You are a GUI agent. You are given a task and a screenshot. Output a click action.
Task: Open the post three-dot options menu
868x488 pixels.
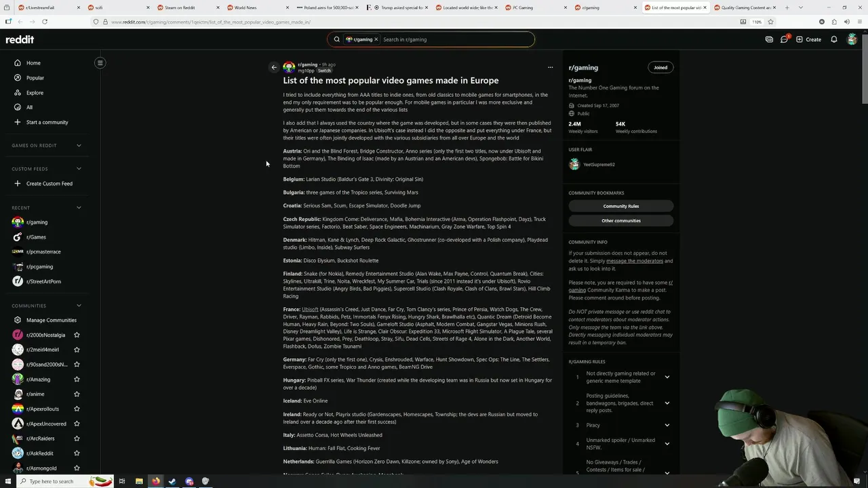point(550,67)
